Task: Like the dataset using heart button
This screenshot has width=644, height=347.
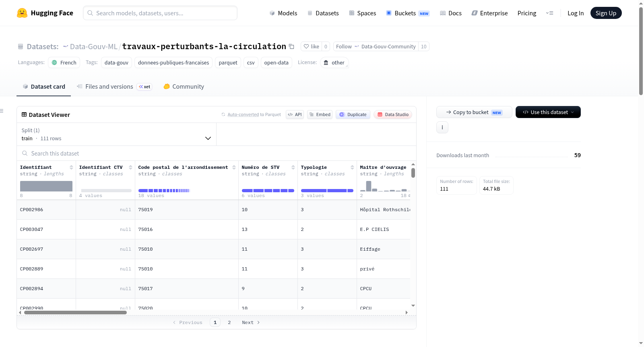Action: [x=311, y=47]
